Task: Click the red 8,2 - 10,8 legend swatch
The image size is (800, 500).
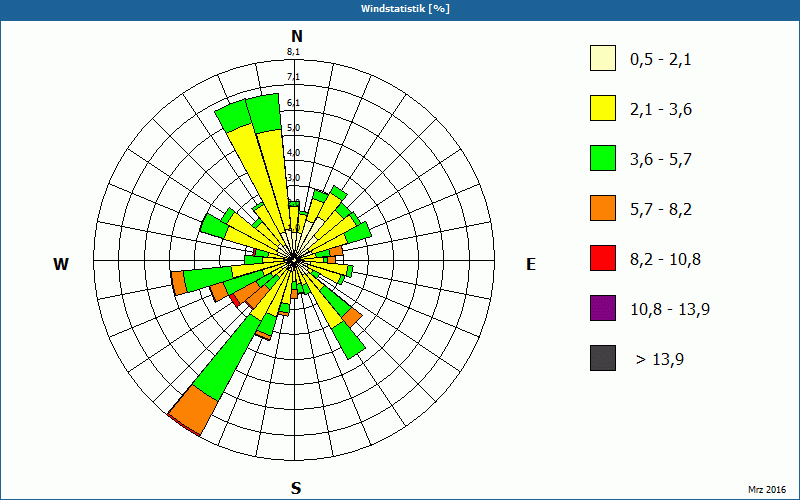Action: pyautogui.click(x=603, y=258)
